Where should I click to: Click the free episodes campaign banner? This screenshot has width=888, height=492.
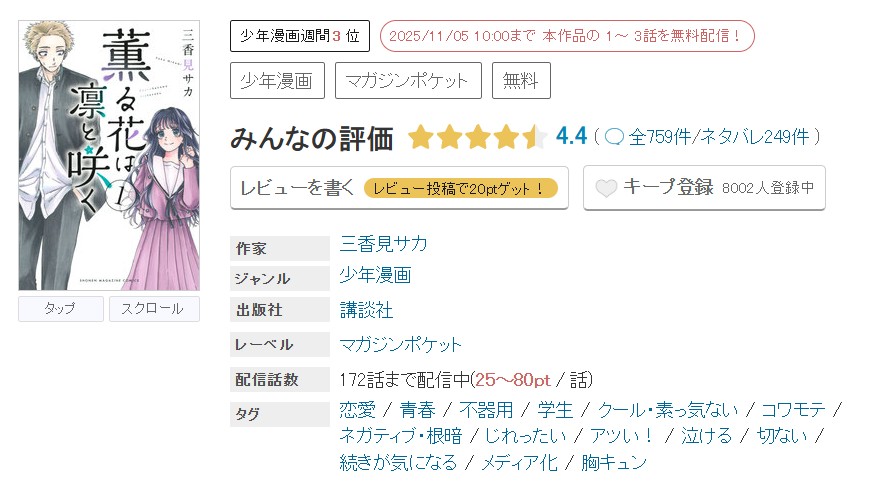tap(567, 36)
